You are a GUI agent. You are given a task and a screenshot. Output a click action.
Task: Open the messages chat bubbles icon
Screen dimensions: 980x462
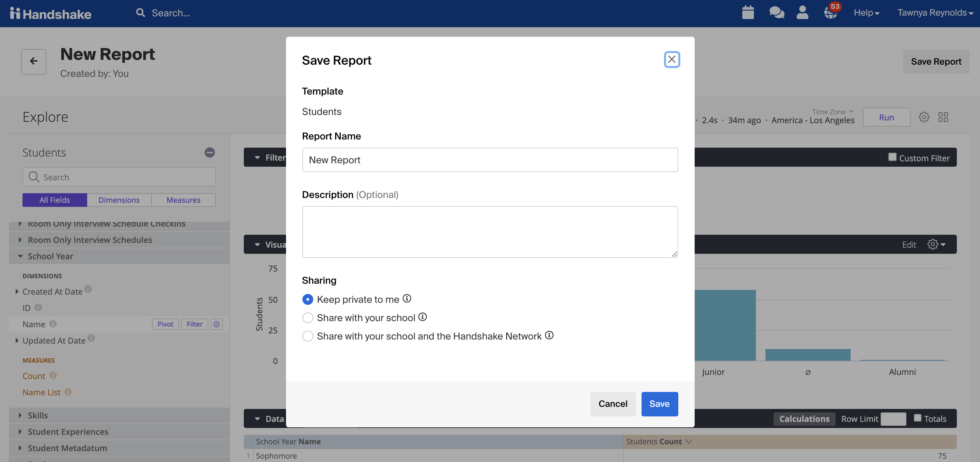(776, 13)
